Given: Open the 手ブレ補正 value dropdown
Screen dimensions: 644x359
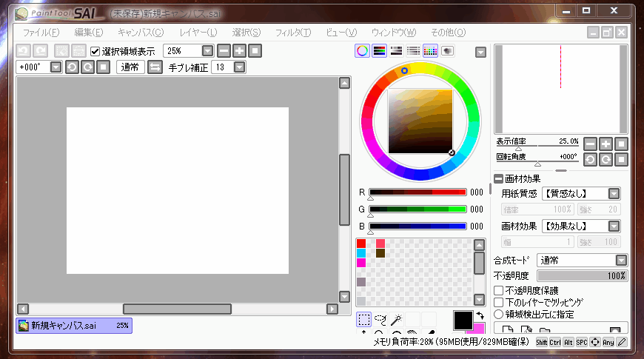Looking at the screenshot, I should click(239, 67).
